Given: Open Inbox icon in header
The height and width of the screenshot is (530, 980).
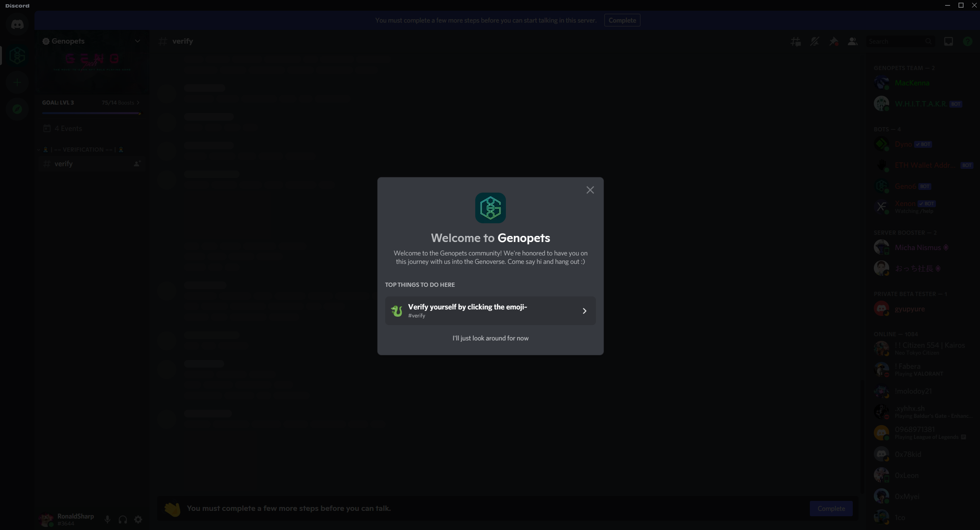Looking at the screenshot, I should point(949,41).
